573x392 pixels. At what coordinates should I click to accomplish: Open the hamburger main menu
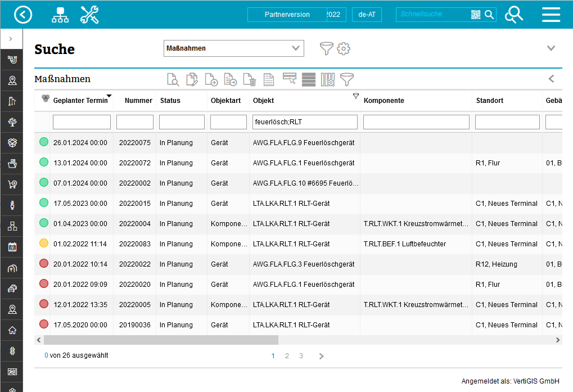[551, 15]
